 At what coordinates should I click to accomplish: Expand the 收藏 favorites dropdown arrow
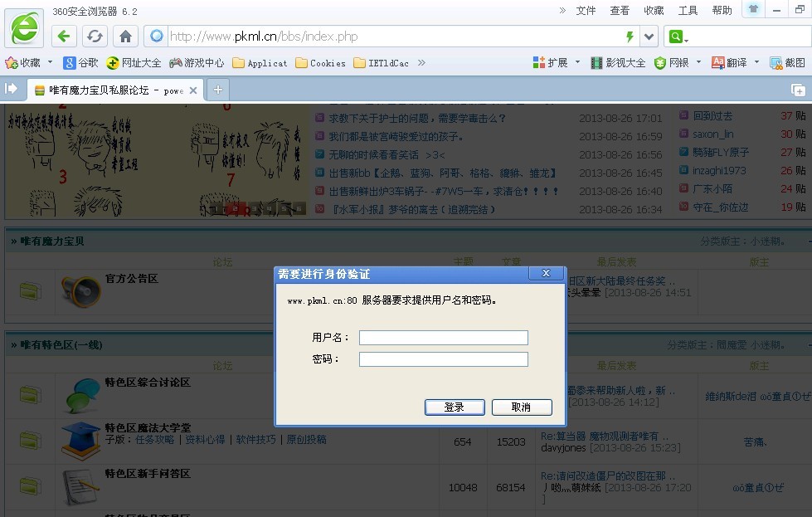(x=50, y=62)
